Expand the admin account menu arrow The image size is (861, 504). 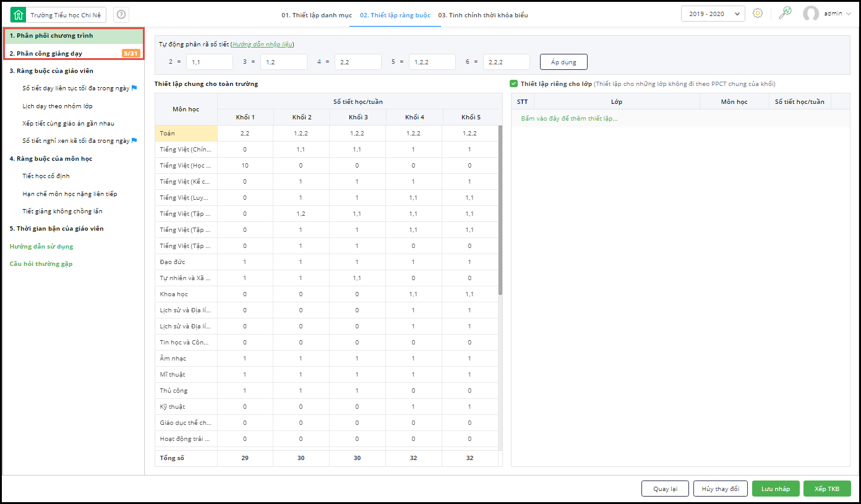(847, 14)
